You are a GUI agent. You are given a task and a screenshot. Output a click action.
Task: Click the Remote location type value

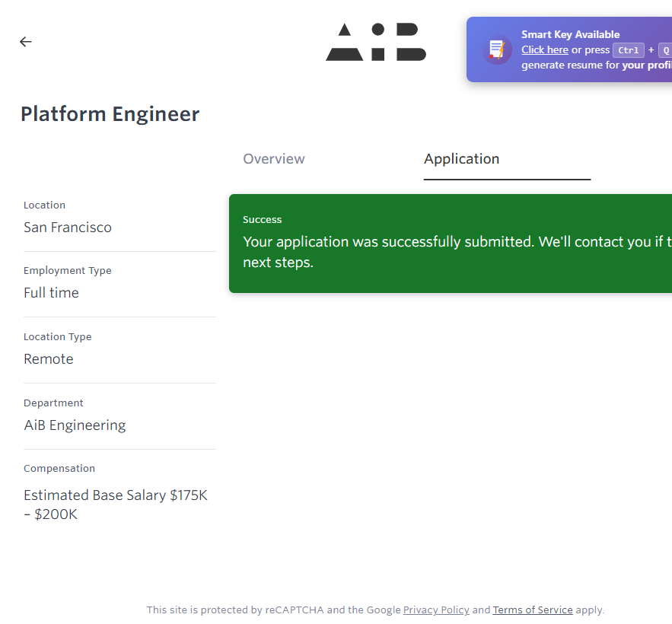[49, 359]
